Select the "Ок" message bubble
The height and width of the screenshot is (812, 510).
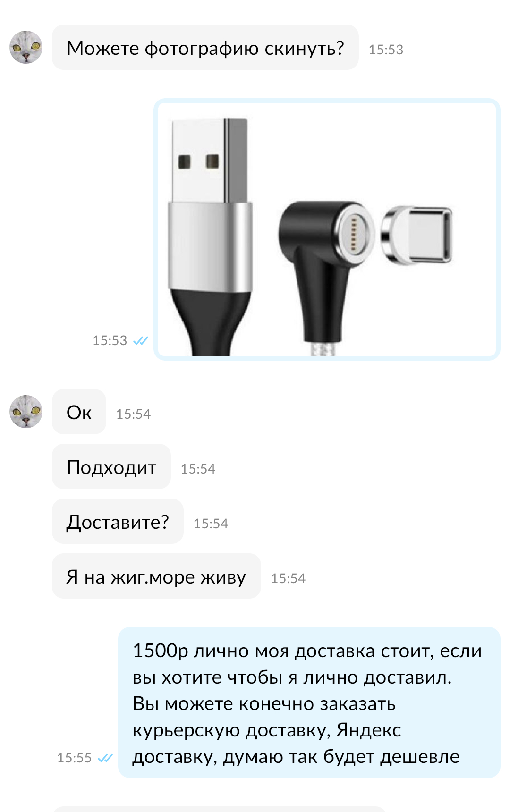tap(79, 412)
